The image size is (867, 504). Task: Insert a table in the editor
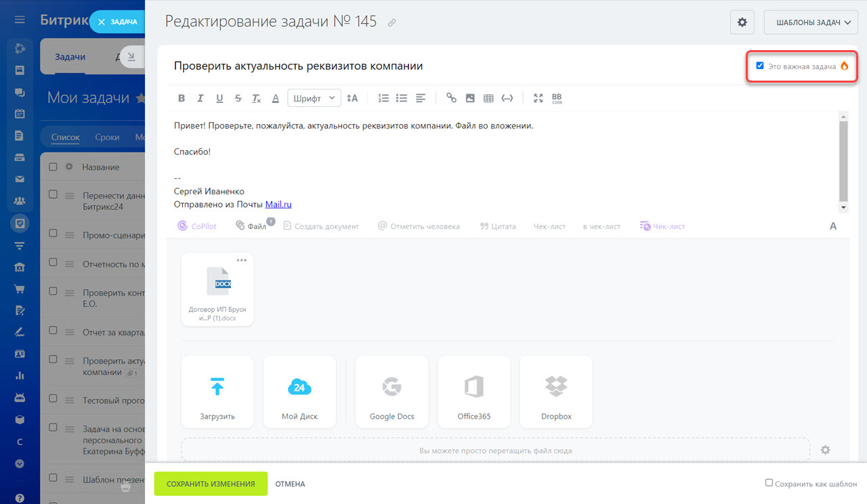488,98
